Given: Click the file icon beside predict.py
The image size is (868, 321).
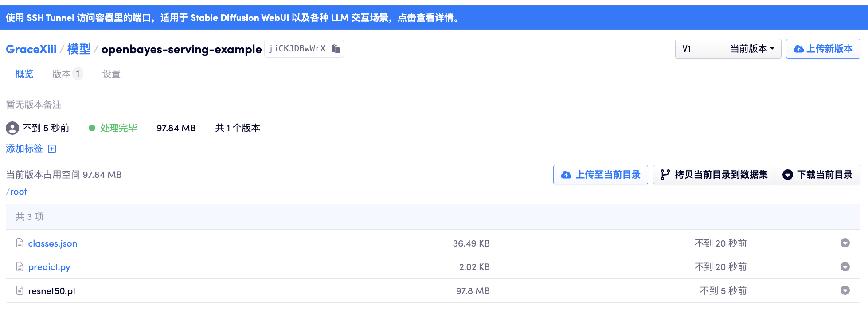Looking at the screenshot, I should pyautogui.click(x=20, y=267).
